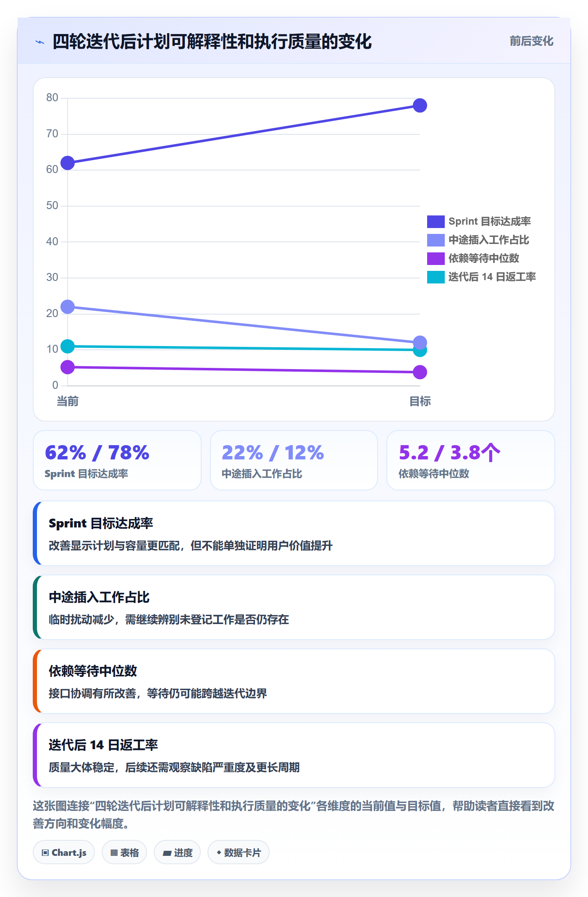The height and width of the screenshot is (897, 588).
Task: Open the 22% / 12% stat card
Action: tap(294, 460)
